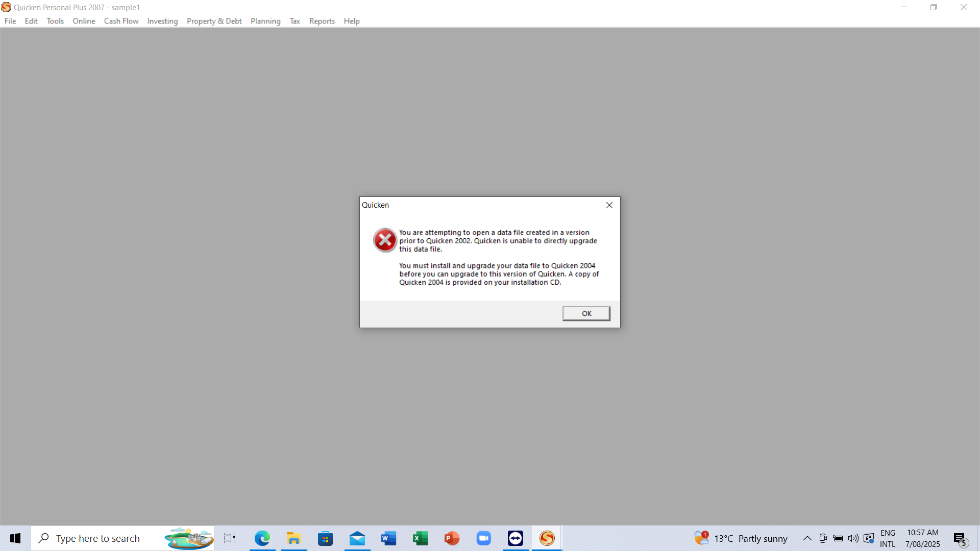This screenshot has height=551, width=980.
Task: Open the Mail app from the taskbar
Action: [x=357, y=538]
